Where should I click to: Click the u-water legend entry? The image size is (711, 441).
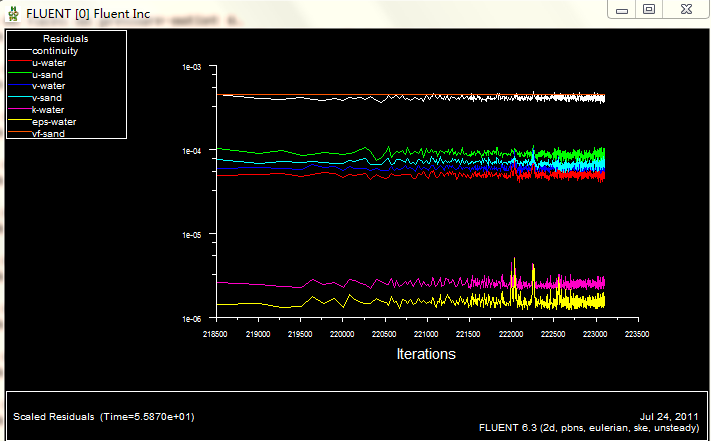(48, 62)
